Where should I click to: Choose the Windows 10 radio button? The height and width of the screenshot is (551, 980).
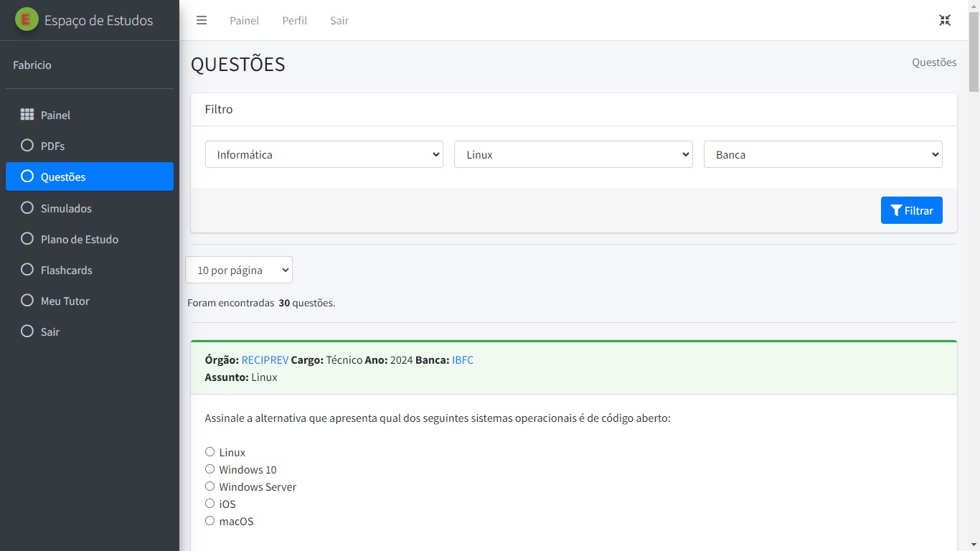tap(209, 469)
